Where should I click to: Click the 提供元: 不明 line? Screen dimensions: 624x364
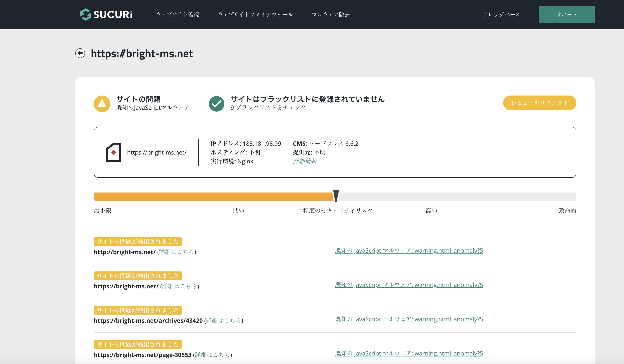pyautogui.click(x=309, y=152)
